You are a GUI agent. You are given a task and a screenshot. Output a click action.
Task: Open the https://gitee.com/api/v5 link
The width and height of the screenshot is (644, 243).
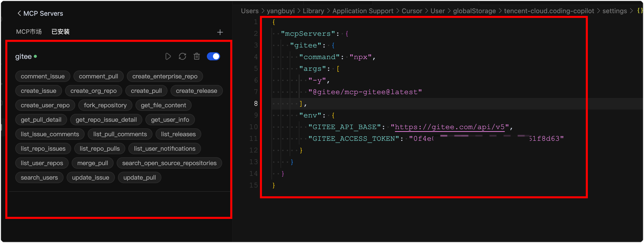[x=450, y=127]
